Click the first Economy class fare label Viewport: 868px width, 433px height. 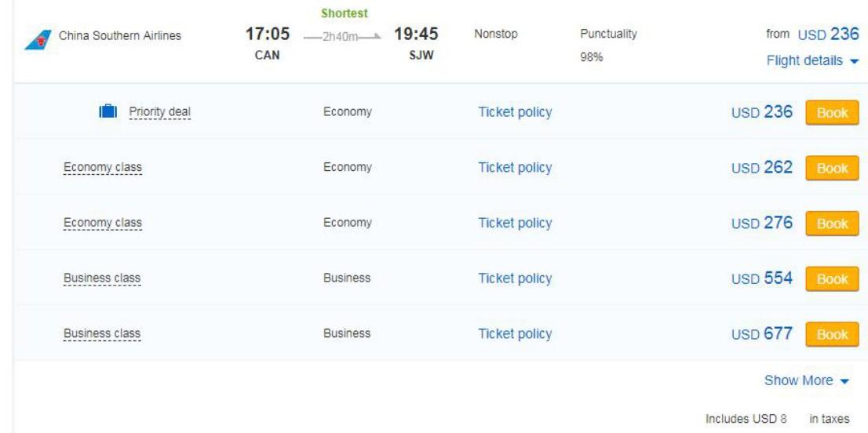click(102, 167)
